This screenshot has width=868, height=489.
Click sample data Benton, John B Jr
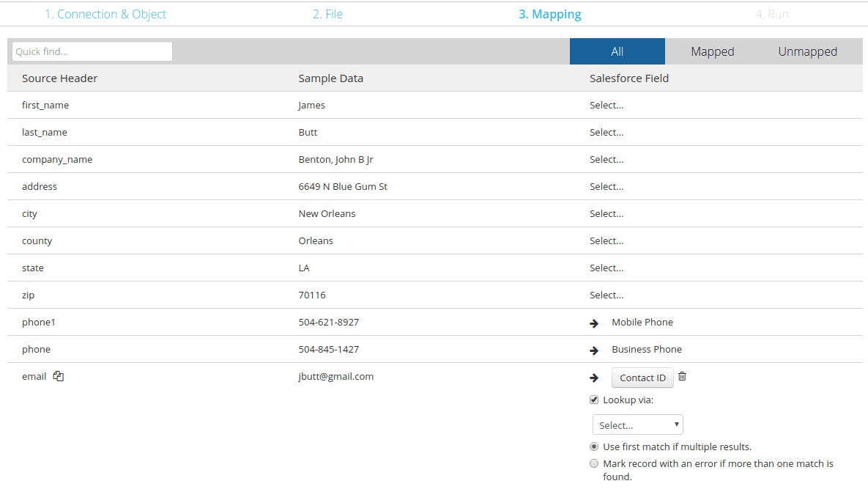[336, 160]
